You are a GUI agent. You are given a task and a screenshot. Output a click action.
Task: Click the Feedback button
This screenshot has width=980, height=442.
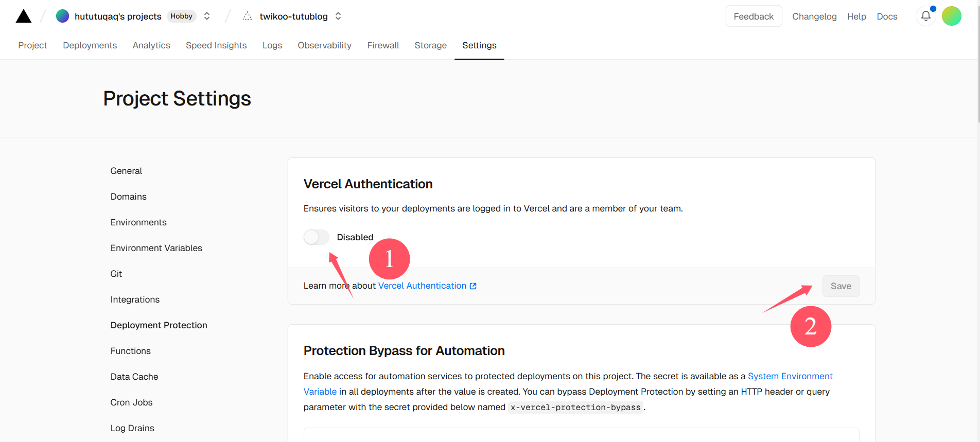753,16
